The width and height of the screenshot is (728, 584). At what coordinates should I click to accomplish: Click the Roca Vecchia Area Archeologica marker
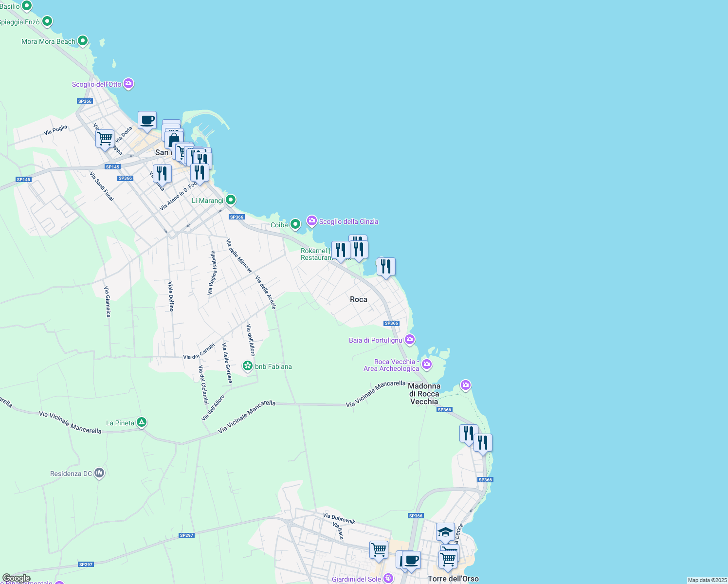point(427,364)
